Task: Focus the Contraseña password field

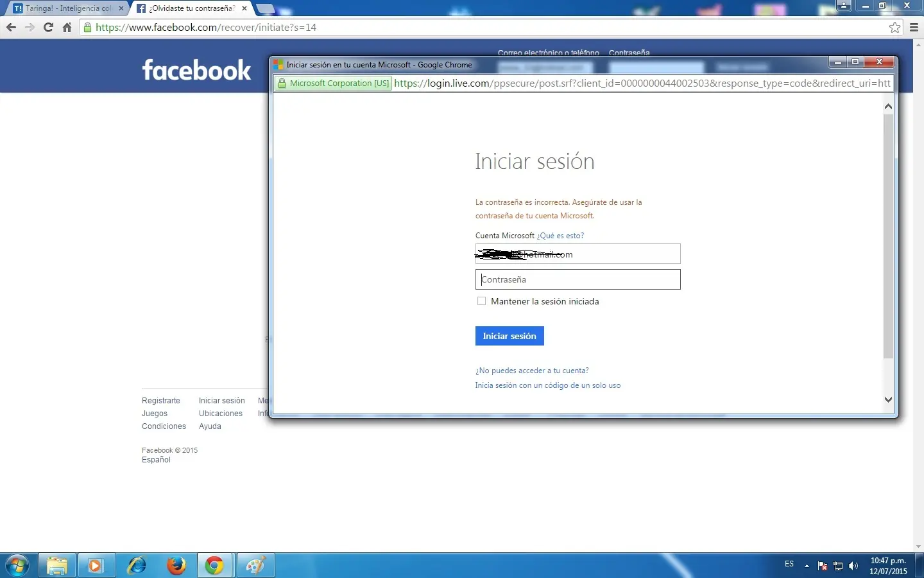Action: coord(577,279)
